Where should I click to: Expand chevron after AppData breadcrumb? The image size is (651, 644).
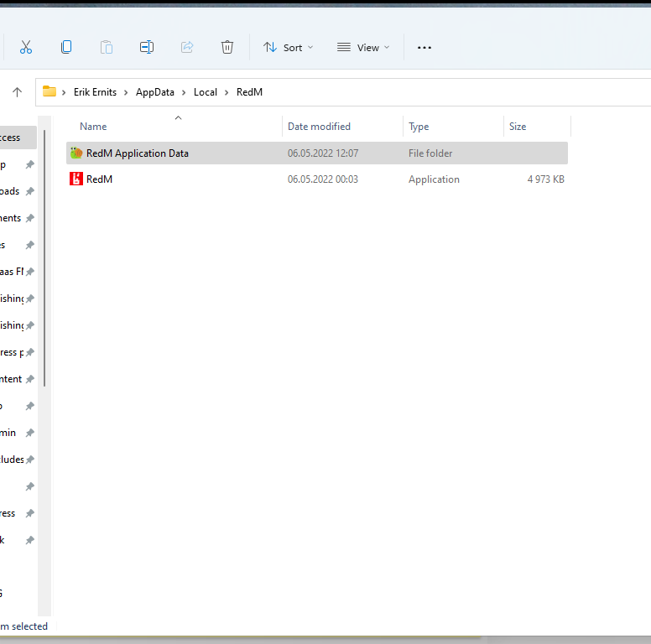(x=184, y=92)
